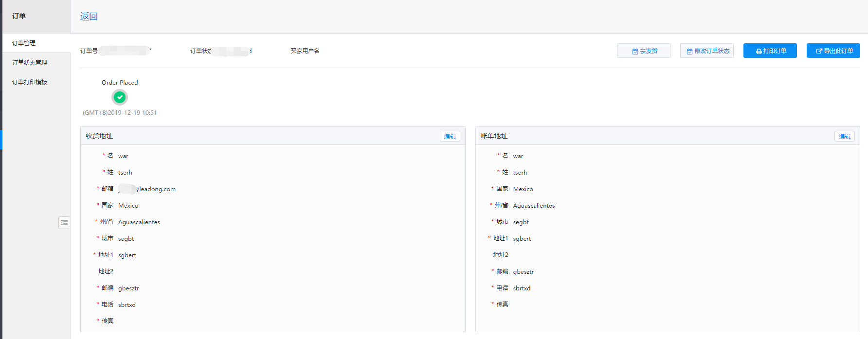Open 订单打印模板 sidebar menu item
The height and width of the screenshot is (339, 868).
[30, 82]
